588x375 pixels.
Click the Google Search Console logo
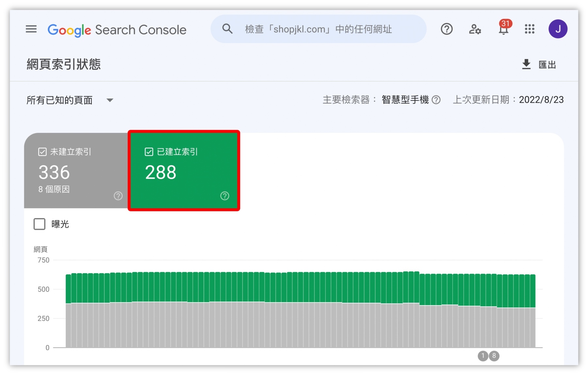point(117,30)
